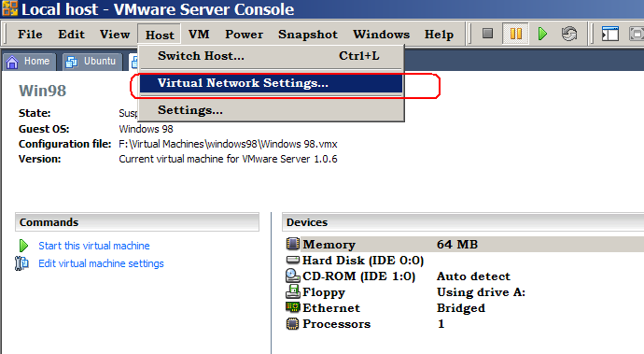Switch to the Home tab
This screenshot has width=644, height=354.
tap(29, 62)
